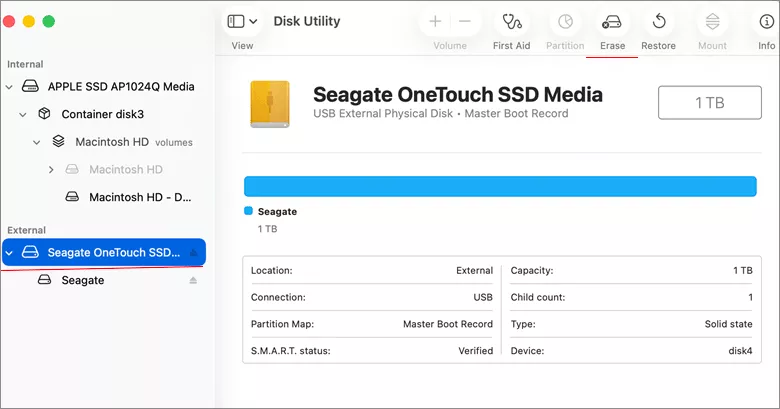Click the Seagate OneTouch SSD Media title
The image size is (780, 409).
point(458,95)
